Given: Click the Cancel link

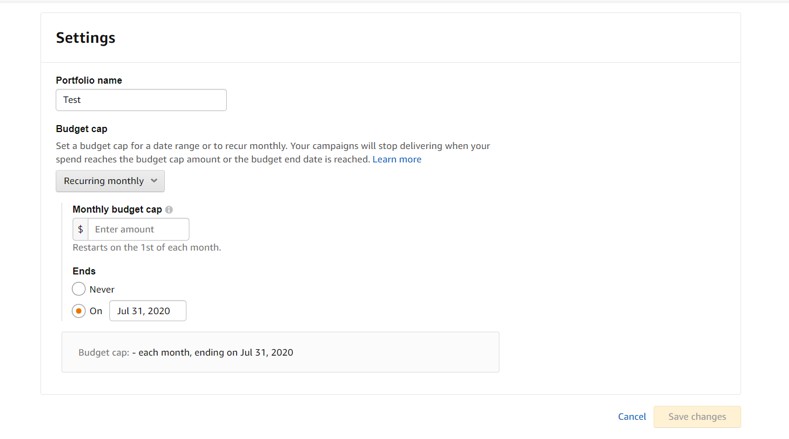Looking at the screenshot, I should 631,417.
